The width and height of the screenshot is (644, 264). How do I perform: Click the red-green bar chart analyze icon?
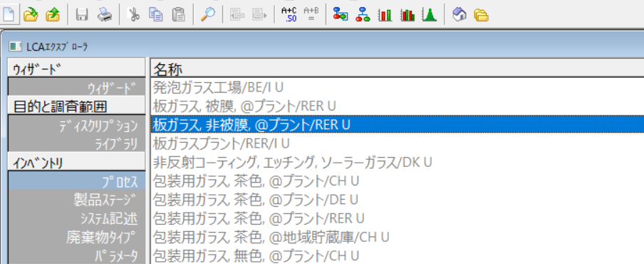click(x=385, y=15)
